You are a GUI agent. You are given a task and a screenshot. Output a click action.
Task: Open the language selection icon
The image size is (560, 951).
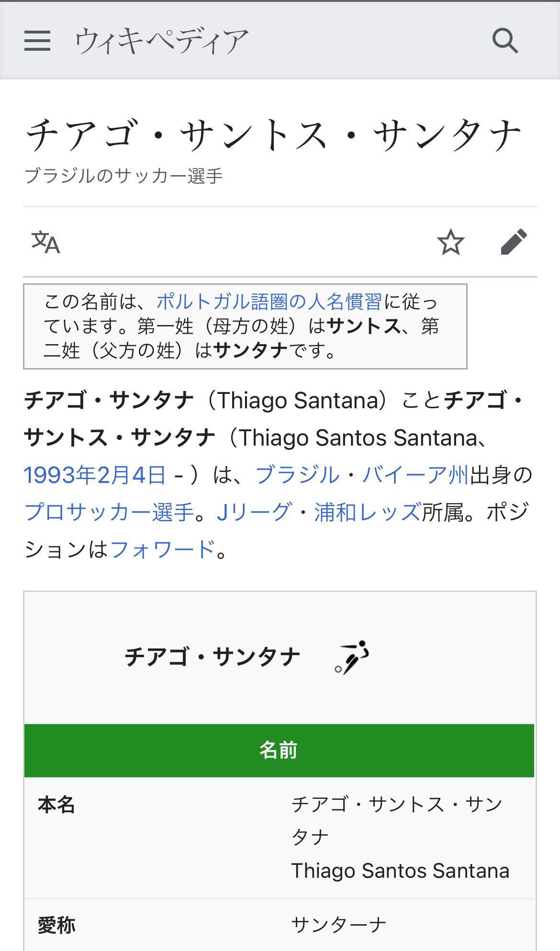pos(46,242)
